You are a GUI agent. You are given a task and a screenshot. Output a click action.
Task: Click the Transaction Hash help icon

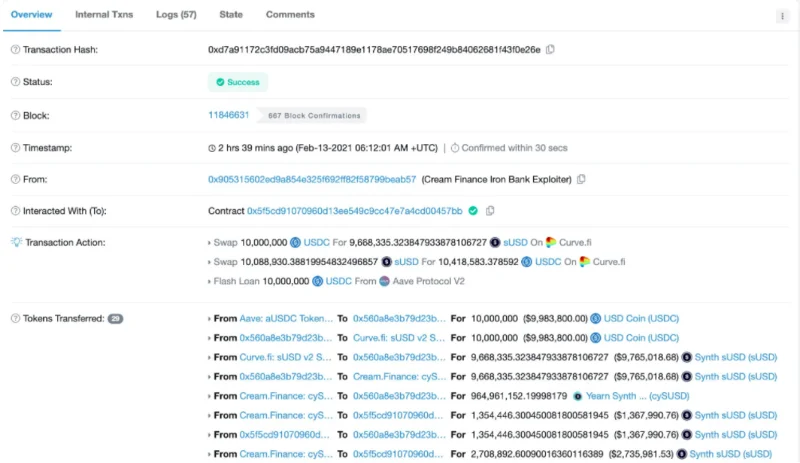(15, 50)
